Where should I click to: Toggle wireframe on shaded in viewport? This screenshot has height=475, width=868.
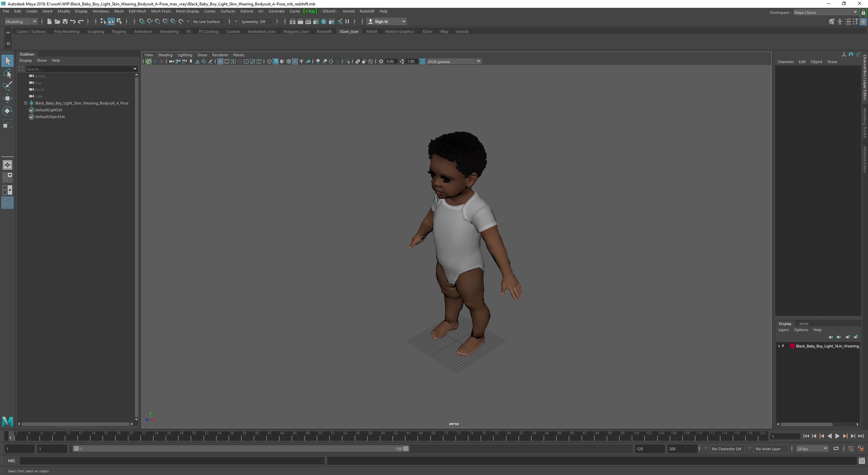pos(289,61)
